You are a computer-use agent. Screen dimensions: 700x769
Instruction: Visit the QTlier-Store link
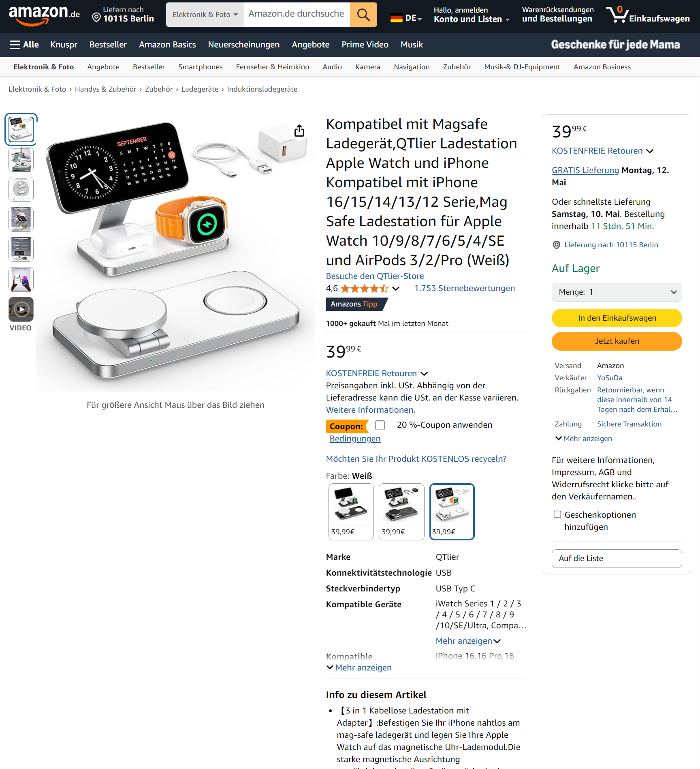pos(375,276)
